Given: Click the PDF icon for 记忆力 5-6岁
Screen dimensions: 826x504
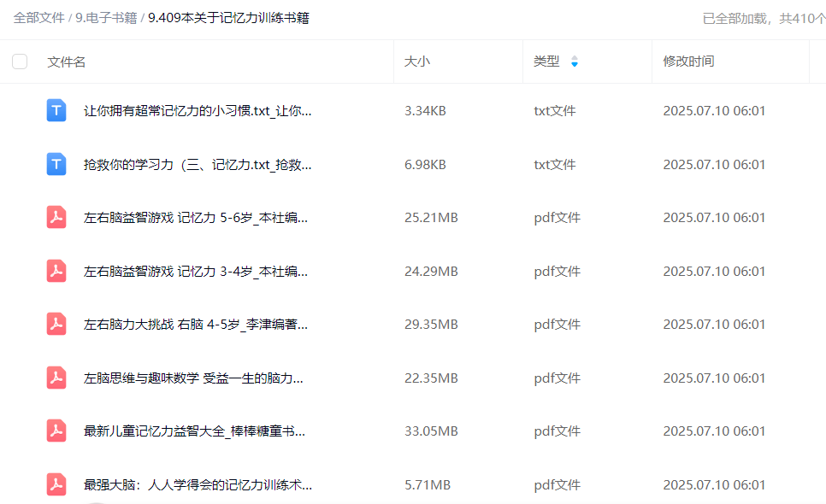Looking at the screenshot, I should tap(56, 217).
